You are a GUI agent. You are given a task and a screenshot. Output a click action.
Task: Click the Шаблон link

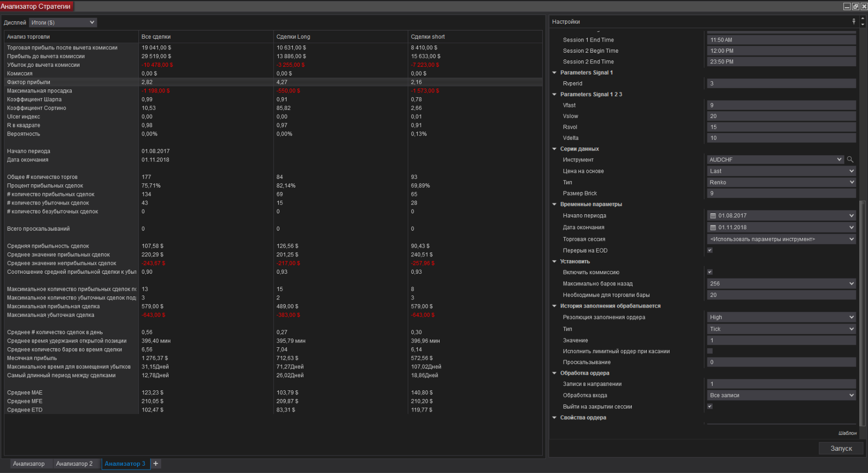tap(847, 433)
